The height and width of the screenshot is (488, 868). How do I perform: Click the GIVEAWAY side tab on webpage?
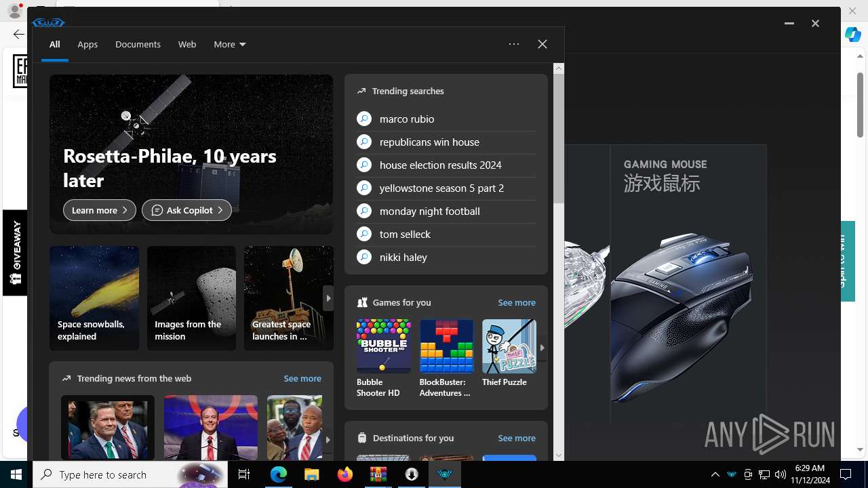pos(15,253)
